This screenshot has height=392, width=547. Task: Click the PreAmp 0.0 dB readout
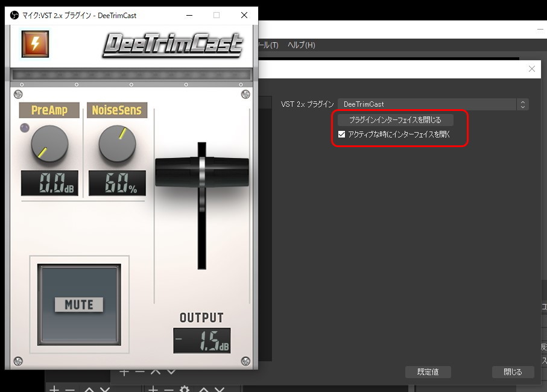click(49, 183)
